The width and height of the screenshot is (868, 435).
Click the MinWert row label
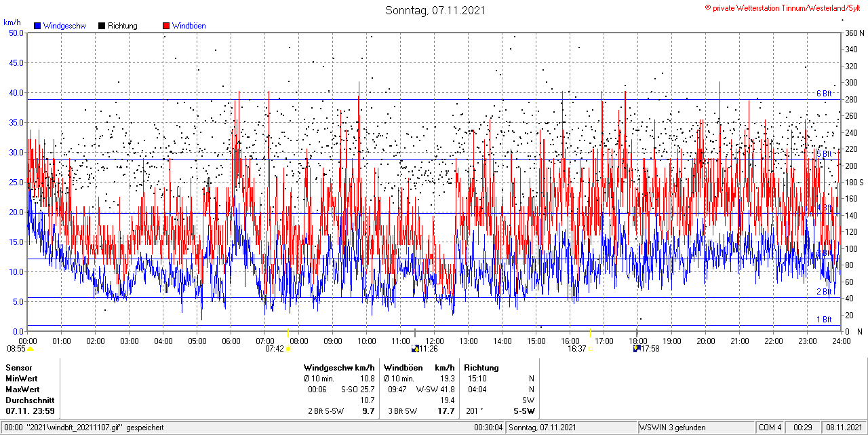coord(22,378)
